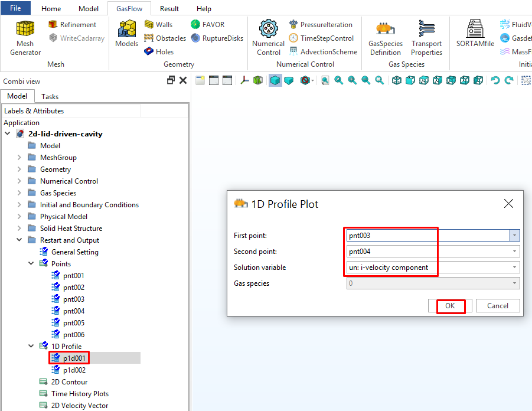The width and height of the screenshot is (532, 411).
Task: Click the Refinement mesh tool
Action: coord(72,25)
